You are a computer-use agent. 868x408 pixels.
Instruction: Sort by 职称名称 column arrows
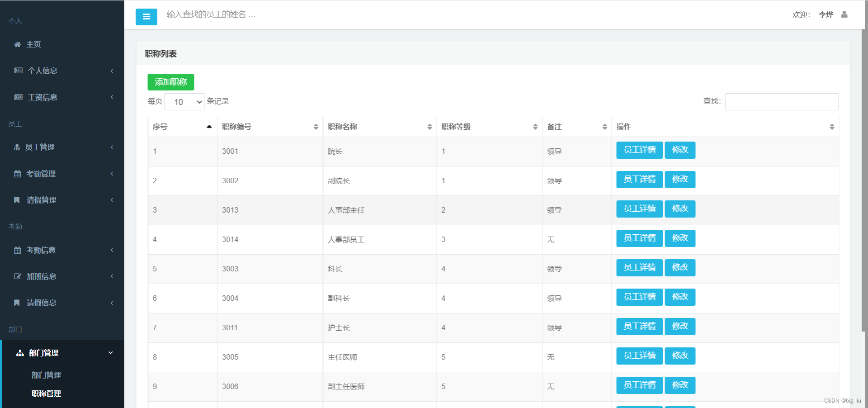tap(429, 127)
